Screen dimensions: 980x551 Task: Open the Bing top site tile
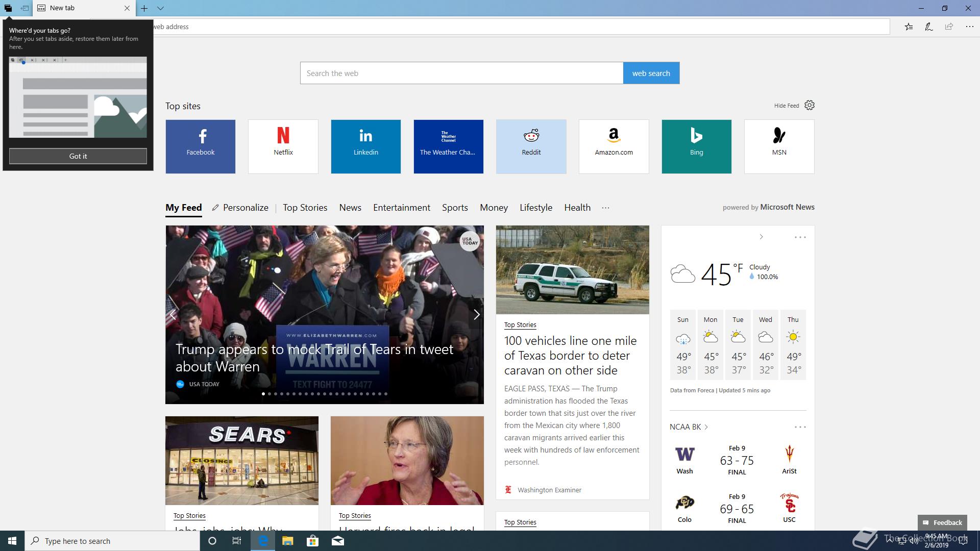697,146
